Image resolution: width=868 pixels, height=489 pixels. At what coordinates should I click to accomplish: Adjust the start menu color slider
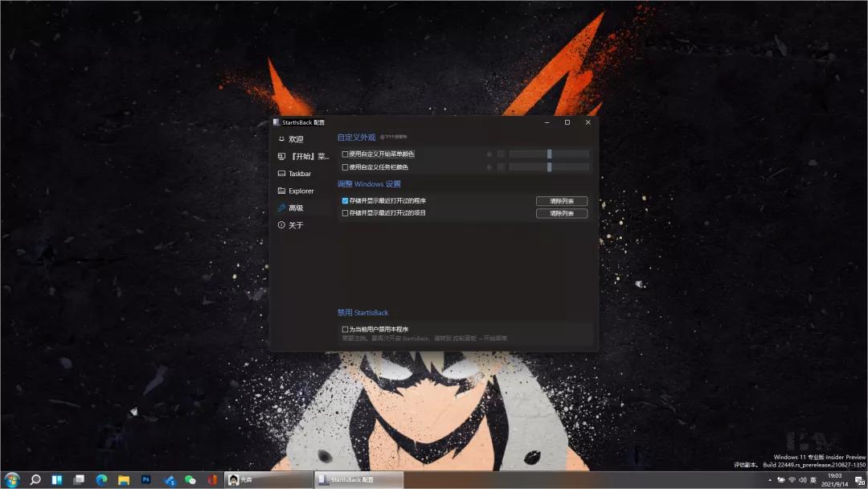(x=549, y=154)
